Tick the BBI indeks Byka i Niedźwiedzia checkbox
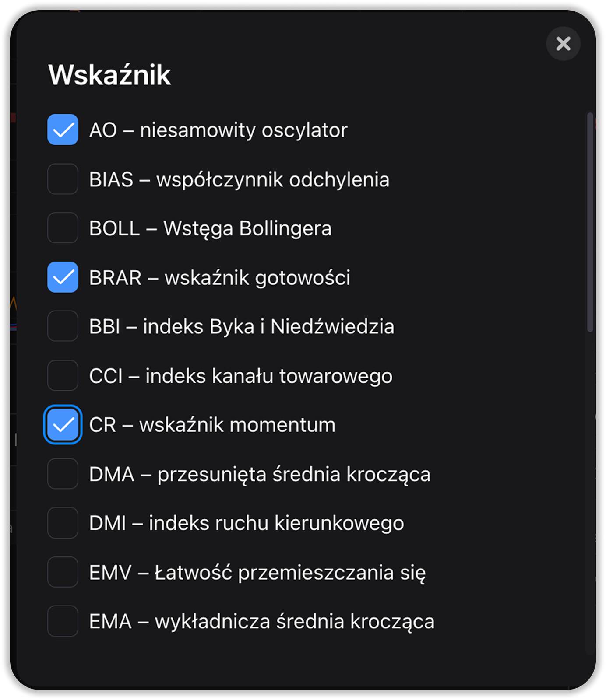Viewport: 606px width, 700px height. point(63,326)
